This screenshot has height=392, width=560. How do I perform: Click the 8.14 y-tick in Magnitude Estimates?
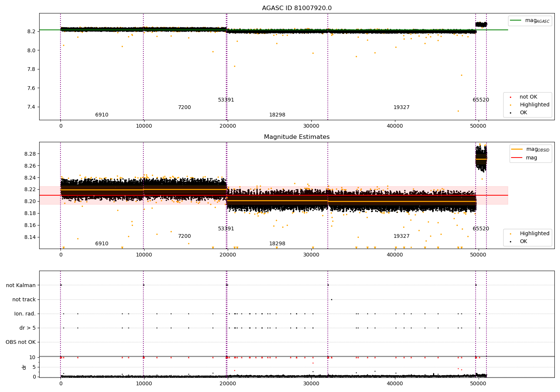[30, 237]
